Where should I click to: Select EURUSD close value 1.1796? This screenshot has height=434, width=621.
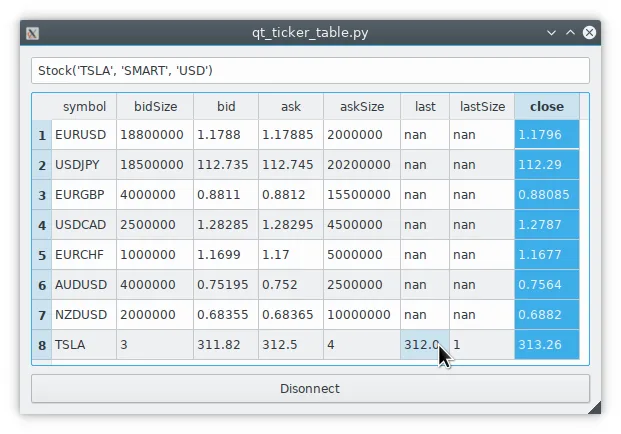click(547, 135)
